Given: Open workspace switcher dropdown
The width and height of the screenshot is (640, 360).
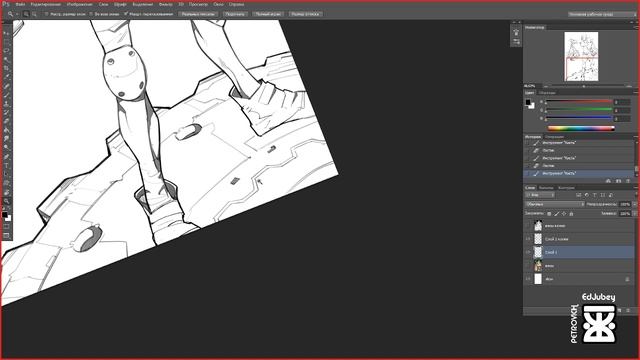Looking at the screenshot, I should (602, 14).
